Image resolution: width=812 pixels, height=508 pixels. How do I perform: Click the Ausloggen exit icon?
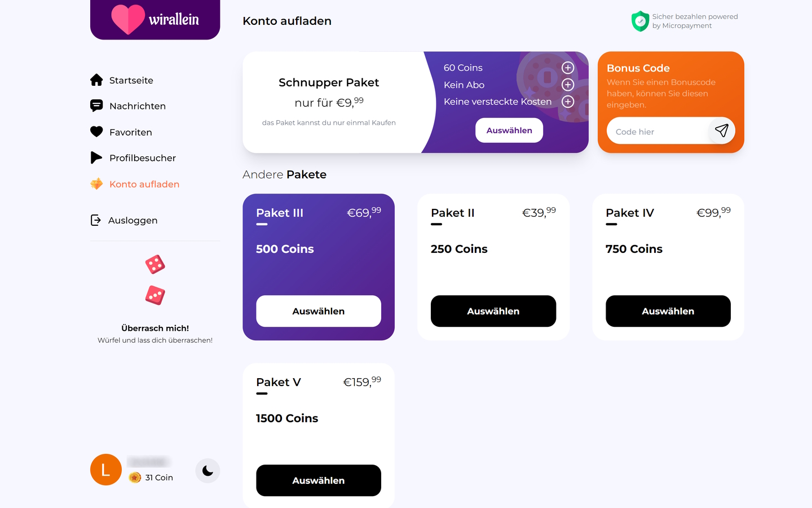coord(96,220)
